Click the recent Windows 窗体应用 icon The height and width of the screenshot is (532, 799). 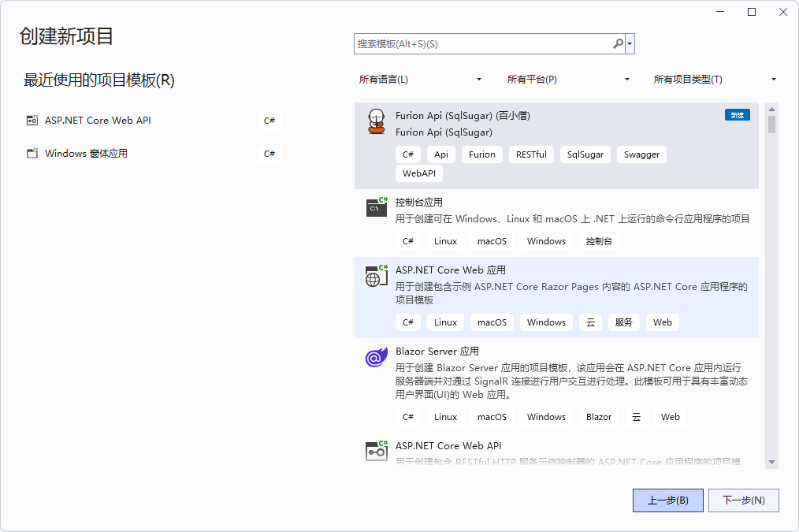[x=32, y=154]
